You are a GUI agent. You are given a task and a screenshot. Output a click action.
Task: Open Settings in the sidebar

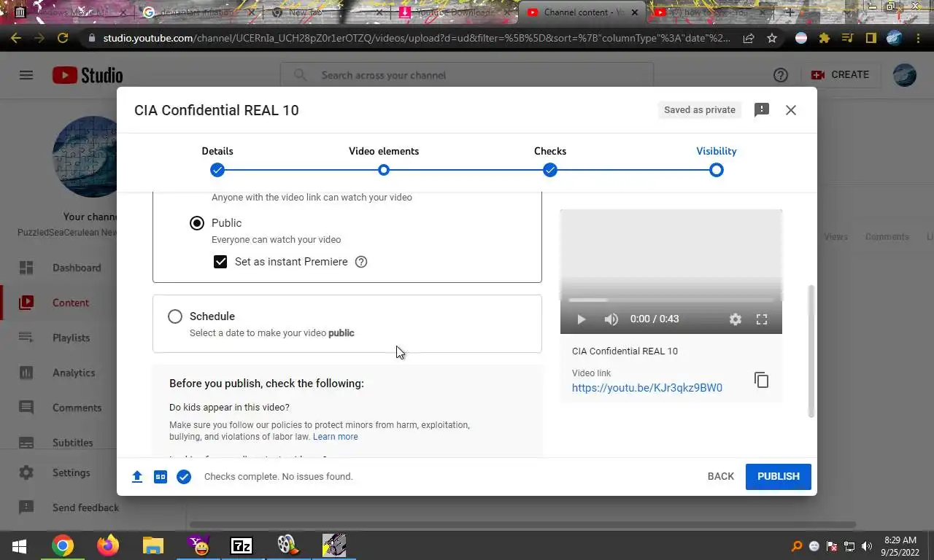[x=71, y=472]
